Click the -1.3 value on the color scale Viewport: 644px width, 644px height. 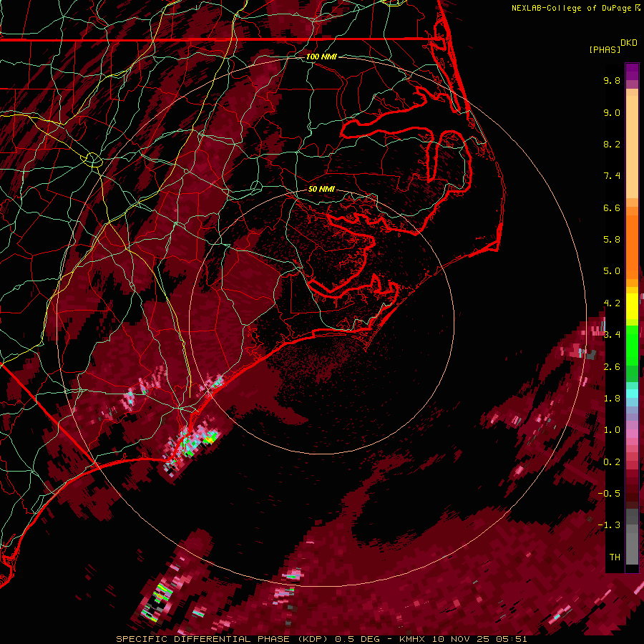609,525
